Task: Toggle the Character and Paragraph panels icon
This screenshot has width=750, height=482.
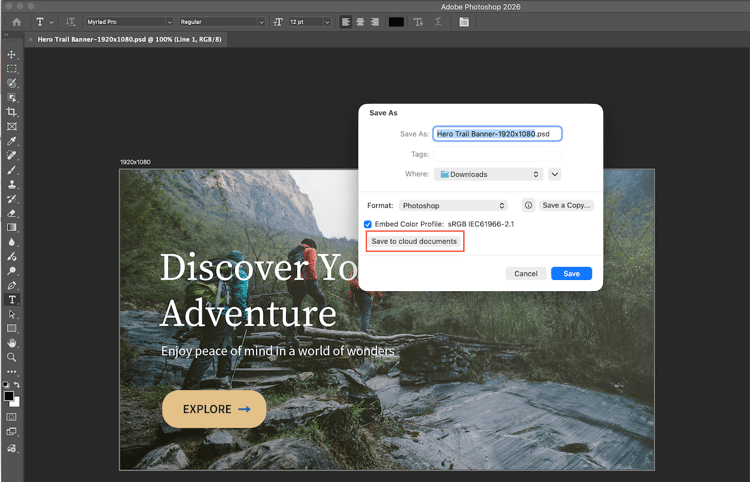Action: tap(463, 22)
